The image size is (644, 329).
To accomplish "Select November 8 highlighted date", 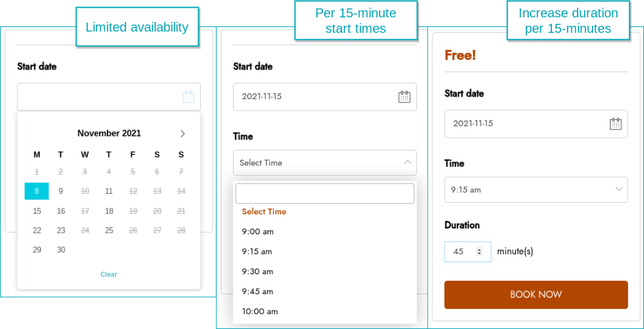I will (37, 191).
